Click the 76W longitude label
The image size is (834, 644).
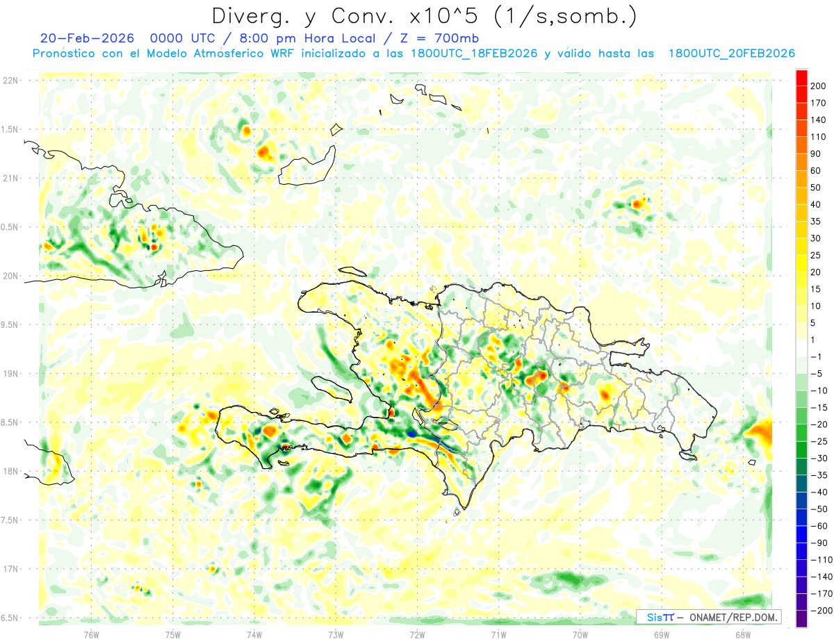(91, 634)
